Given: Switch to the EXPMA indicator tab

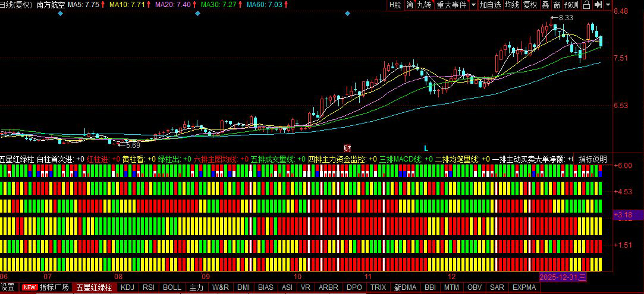Looking at the screenshot, I should (524, 287).
